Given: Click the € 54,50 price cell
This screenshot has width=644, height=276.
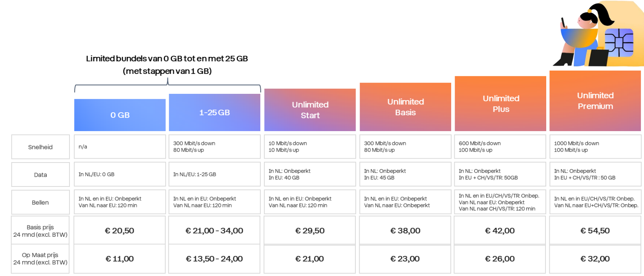Looking at the screenshot, I should pos(595,231).
